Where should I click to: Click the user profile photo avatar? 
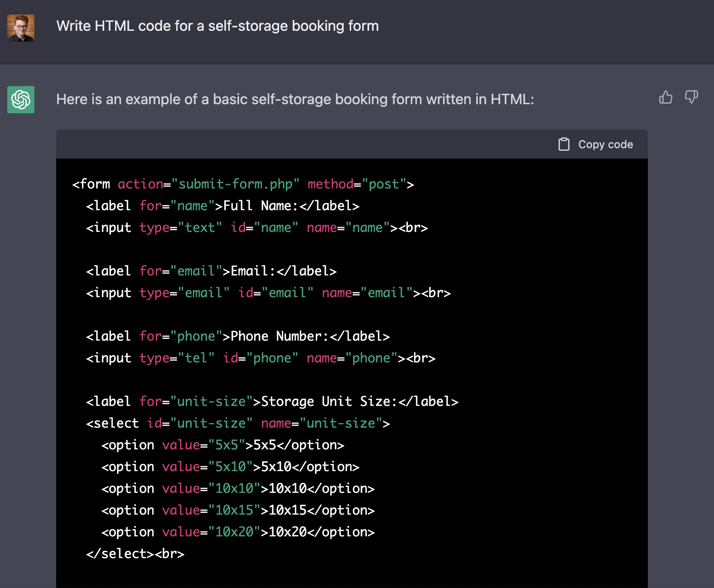[21, 28]
